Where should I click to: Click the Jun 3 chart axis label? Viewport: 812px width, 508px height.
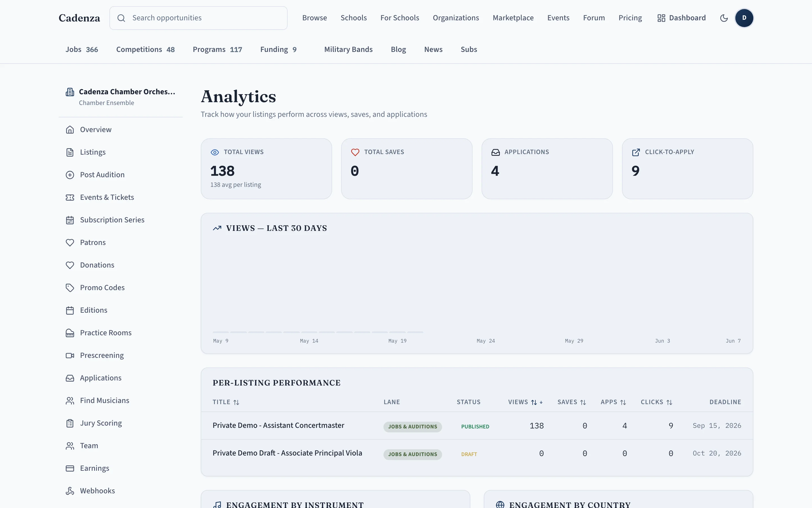pos(662,341)
